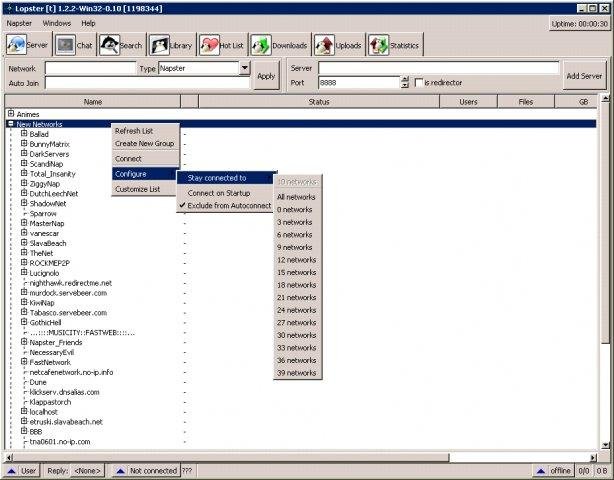Open the Chat tab icon
The width and height of the screenshot is (614, 480).
click(x=65, y=45)
